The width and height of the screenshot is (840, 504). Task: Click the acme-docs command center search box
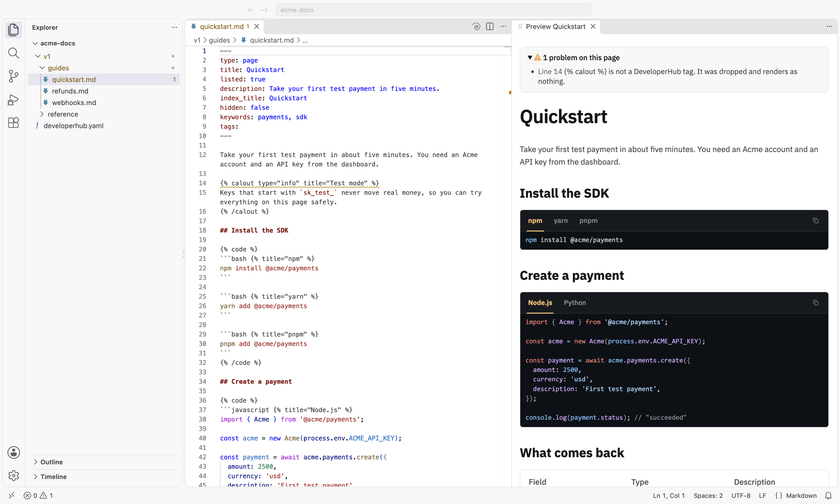tap(433, 10)
